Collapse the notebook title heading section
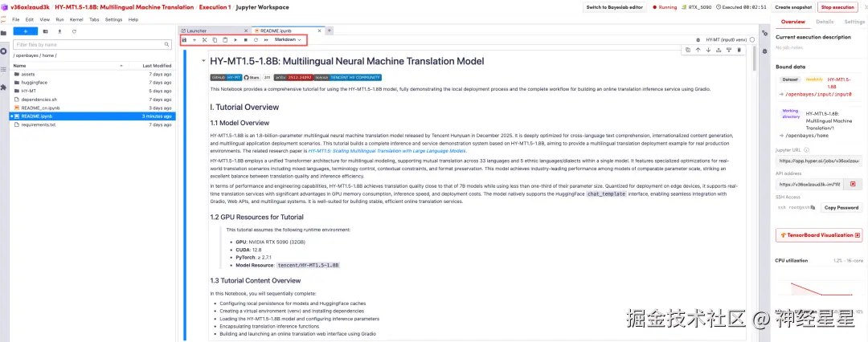 (x=203, y=61)
